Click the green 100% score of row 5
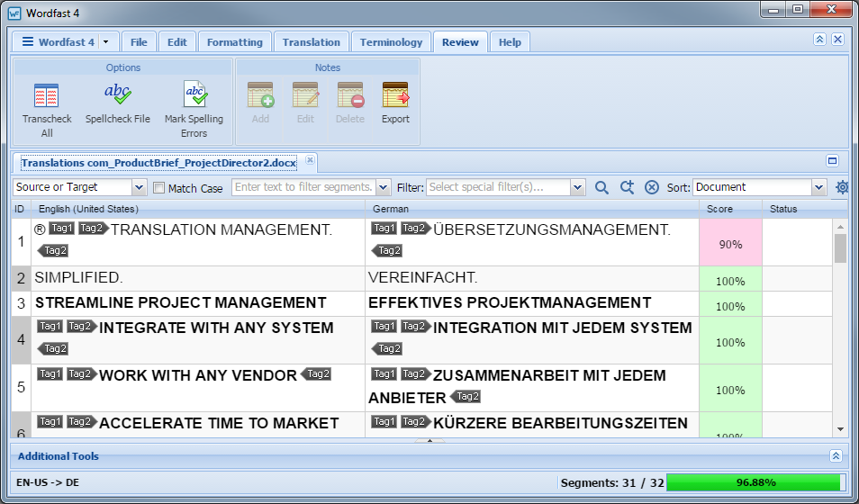The height and width of the screenshot is (504, 859). pyautogui.click(x=730, y=390)
